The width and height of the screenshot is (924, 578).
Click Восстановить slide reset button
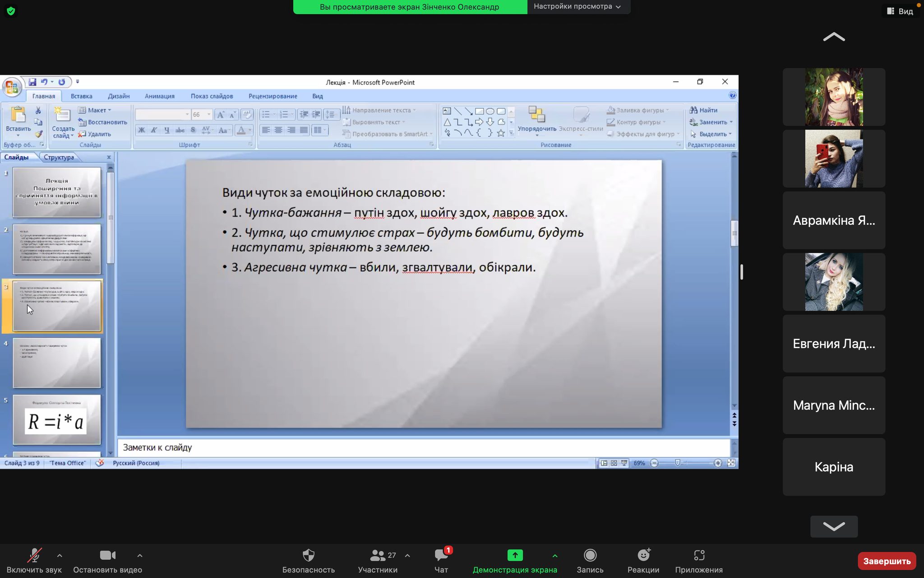pyautogui.click(x=102, y=122)
